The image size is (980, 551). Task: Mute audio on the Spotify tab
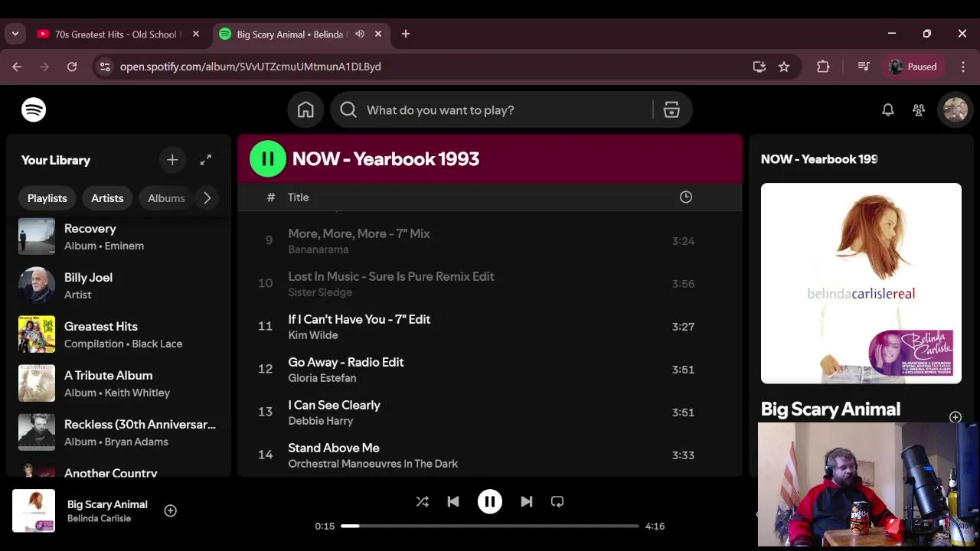click(360, 34)
